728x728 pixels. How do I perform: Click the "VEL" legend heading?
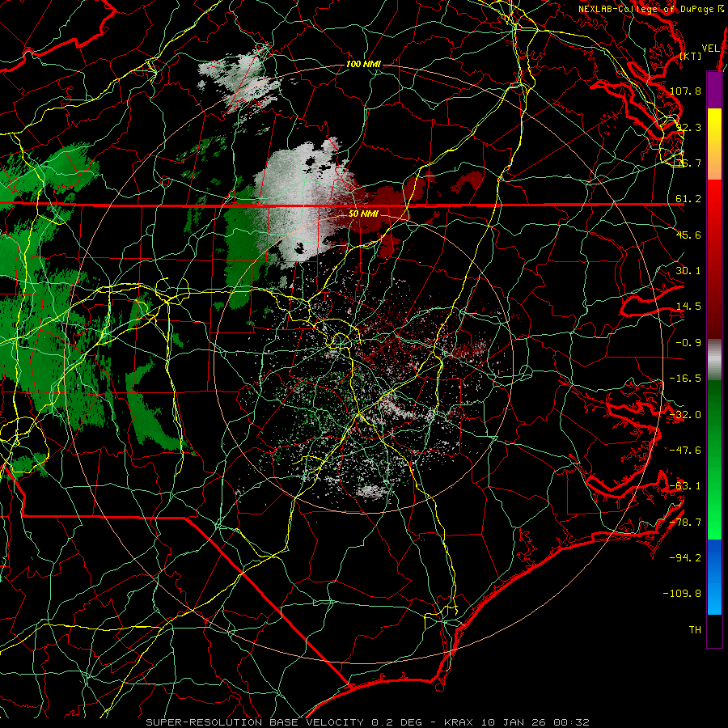(x=710, y=49)
